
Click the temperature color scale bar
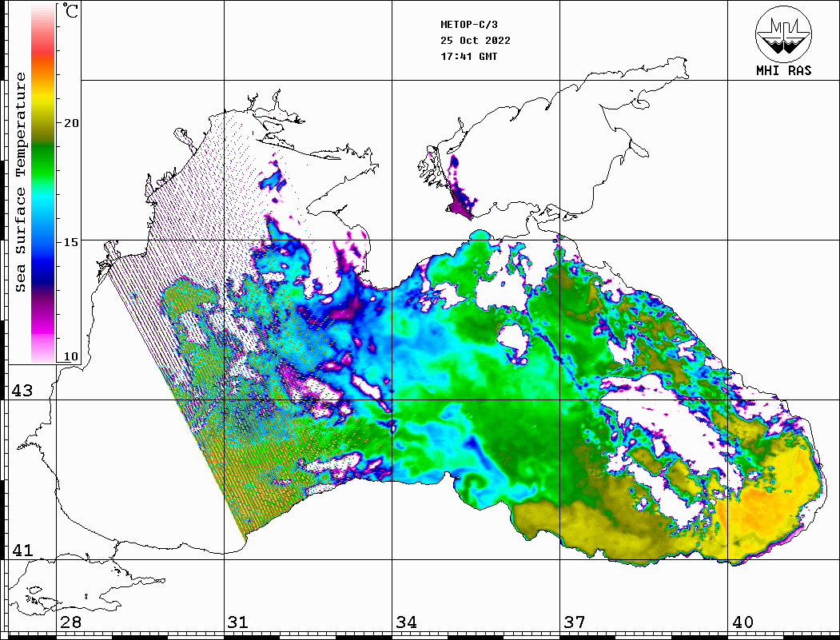pos(43,184)
